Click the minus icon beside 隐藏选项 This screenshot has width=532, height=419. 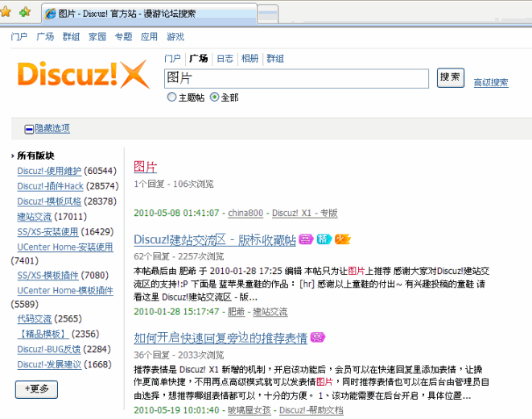coord(29,129)
